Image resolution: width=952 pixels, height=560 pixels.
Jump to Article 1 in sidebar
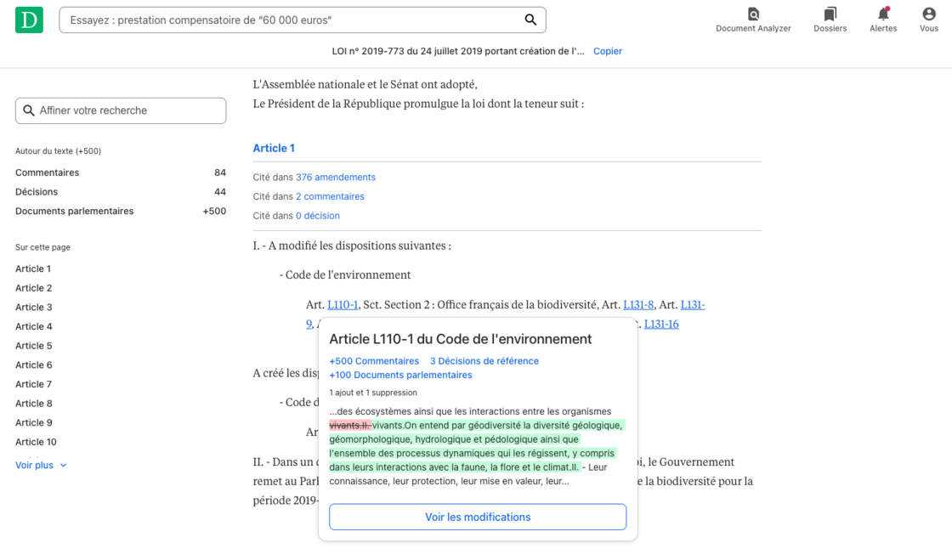click(x=33, y=269)
